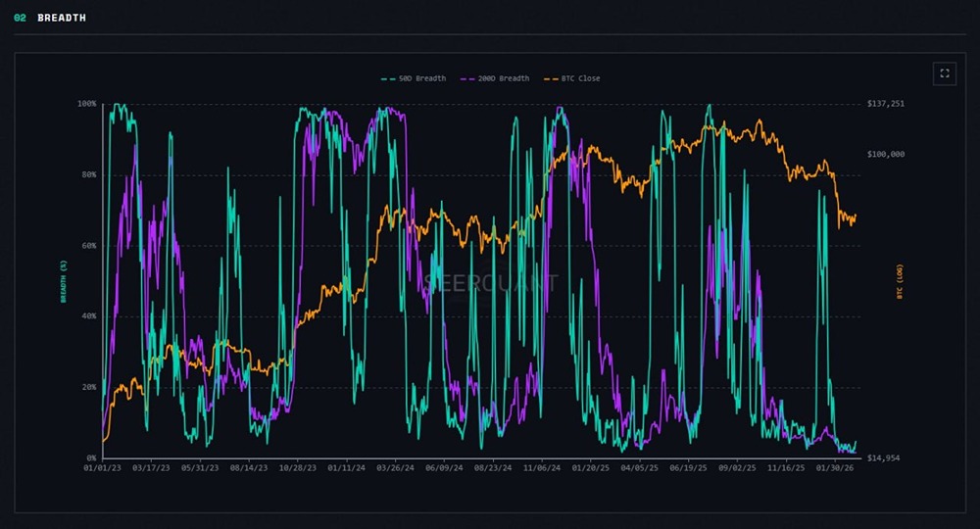Click the 80% breadth axis label
Screen dimensions: 980x529
[x=89, y=175]
